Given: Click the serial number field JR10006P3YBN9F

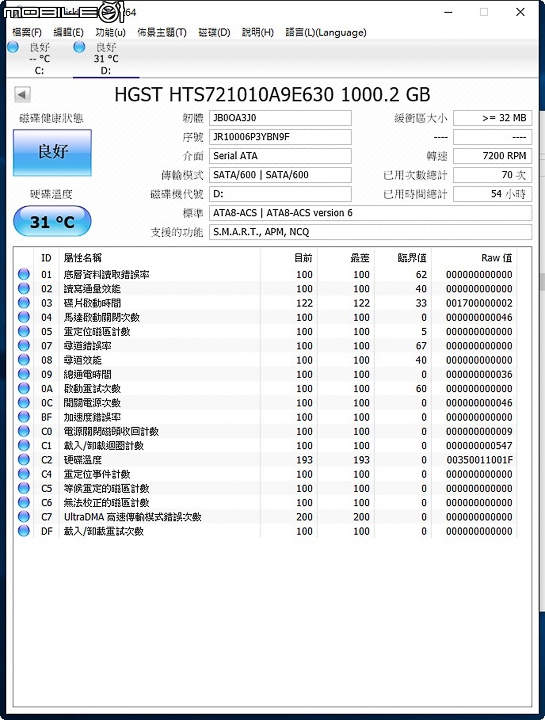Looking at the screenshot, I should tap(280, 137).
